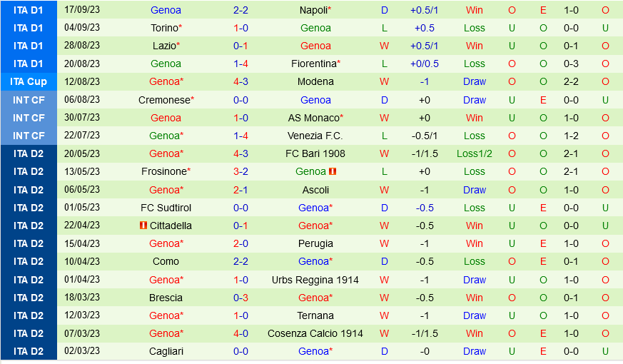Click the Modena away team name
Screen dimensions: 623x364
pos(315,82)
